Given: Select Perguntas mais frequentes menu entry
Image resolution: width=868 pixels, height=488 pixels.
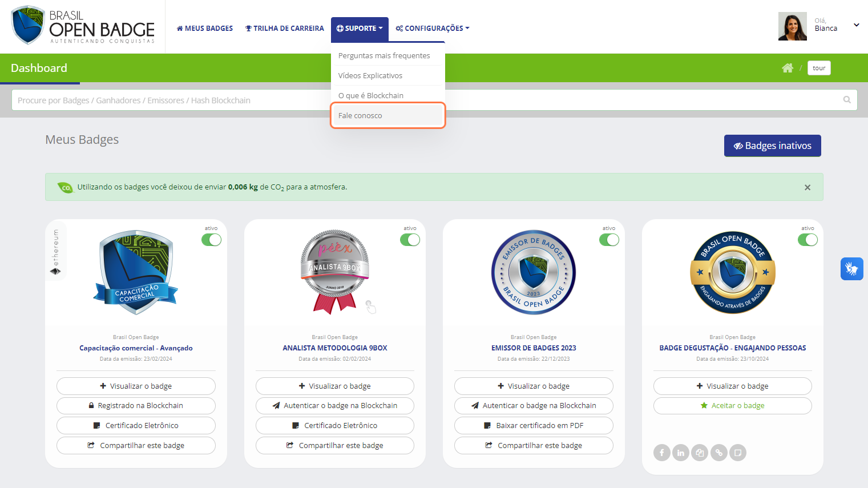Looking at the screenshot, I should (387, 55).
